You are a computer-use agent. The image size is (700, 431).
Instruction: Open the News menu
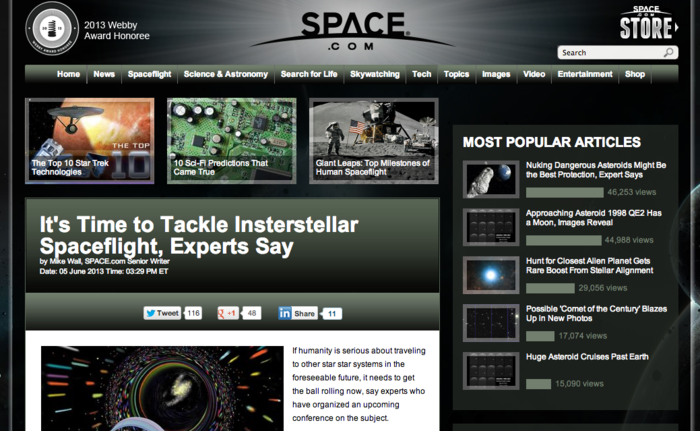pos(104,74)
